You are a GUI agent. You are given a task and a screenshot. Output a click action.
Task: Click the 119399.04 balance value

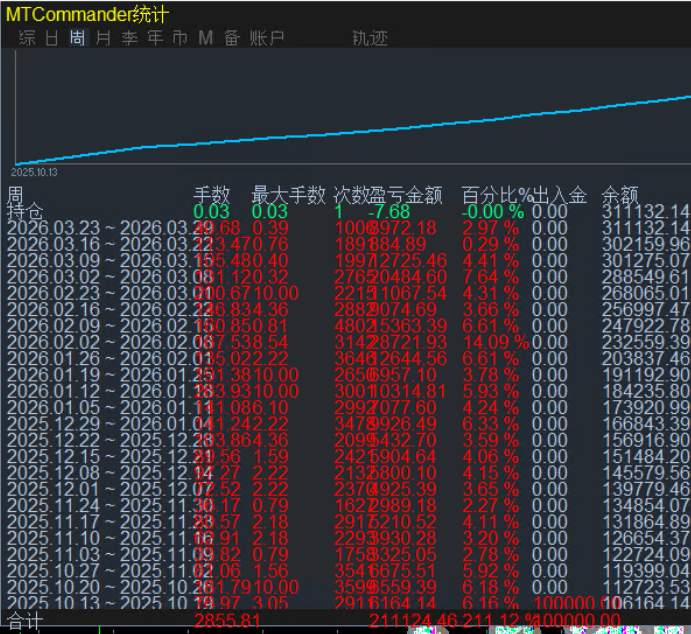[646, 571]
